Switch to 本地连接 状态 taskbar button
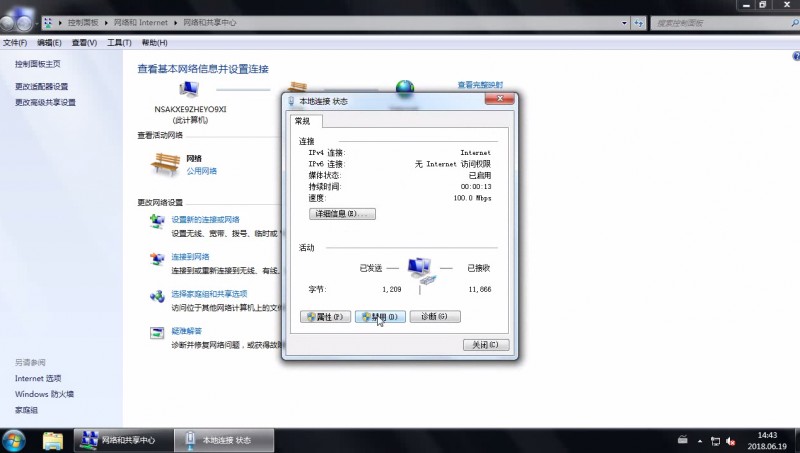Image resolution: width=800 pixels, height=453 pixels. [x=223, y=440]
